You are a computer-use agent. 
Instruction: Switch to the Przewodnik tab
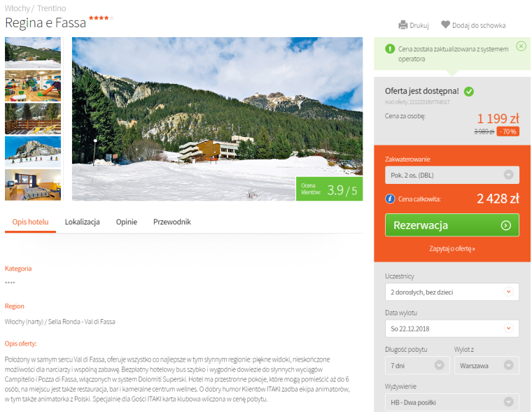172,222
